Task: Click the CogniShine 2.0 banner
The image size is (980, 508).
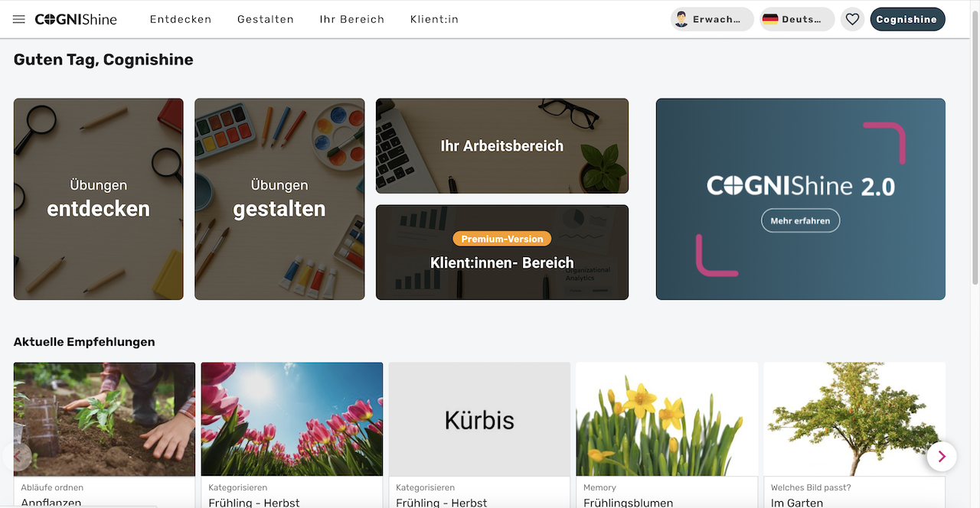Action: coord(800,199)
